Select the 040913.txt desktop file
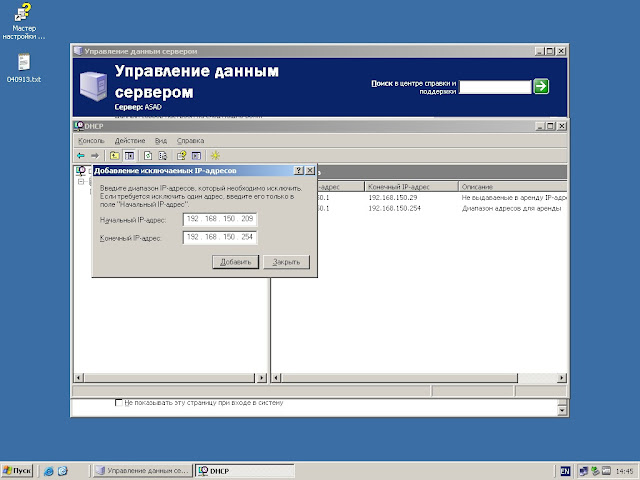Screen dimensions: 640x480 click(x=24, y=68)
